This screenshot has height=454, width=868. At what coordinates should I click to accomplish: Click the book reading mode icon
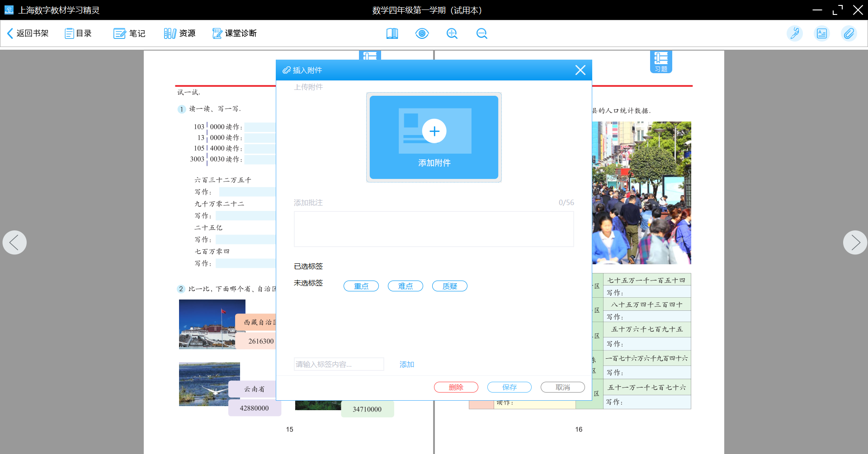(392, 33)
